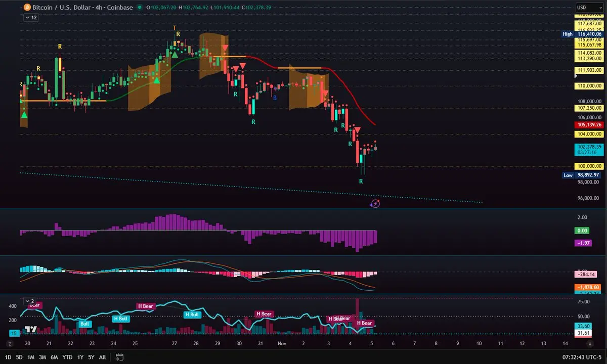
Task: Select the 1Y time range
Action: [80, 357]
